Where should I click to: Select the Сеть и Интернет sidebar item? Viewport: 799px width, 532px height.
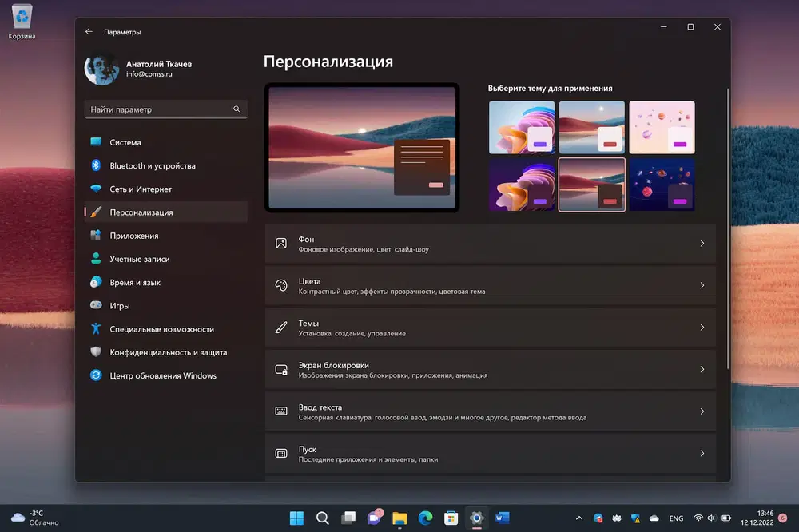coord(141,189)
